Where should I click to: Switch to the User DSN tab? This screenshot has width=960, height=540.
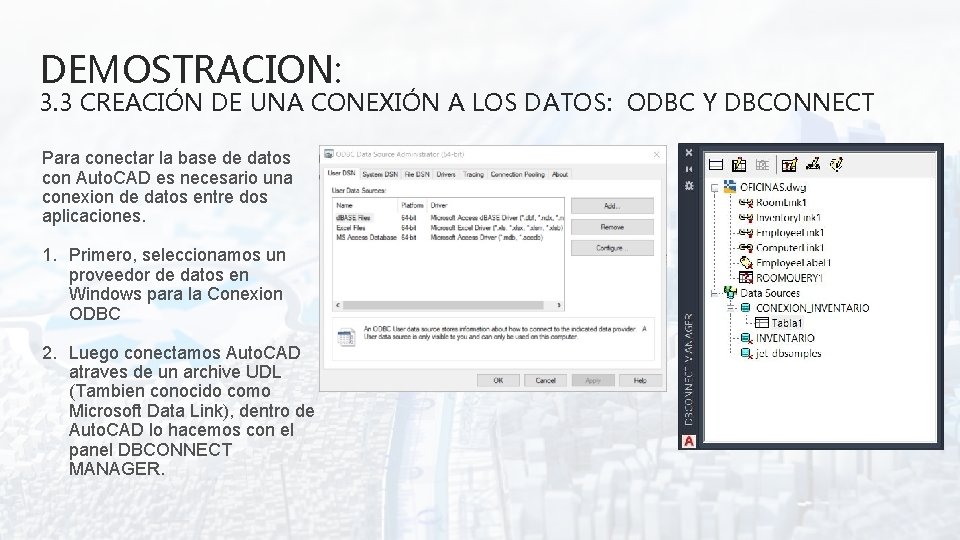(x=341, y=173)
